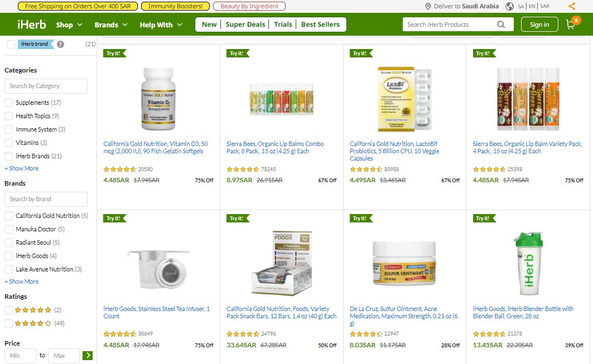Click the iHerb brand help question mark
The width and height of the screenshot is (593, 364).
tap(60, 44)
